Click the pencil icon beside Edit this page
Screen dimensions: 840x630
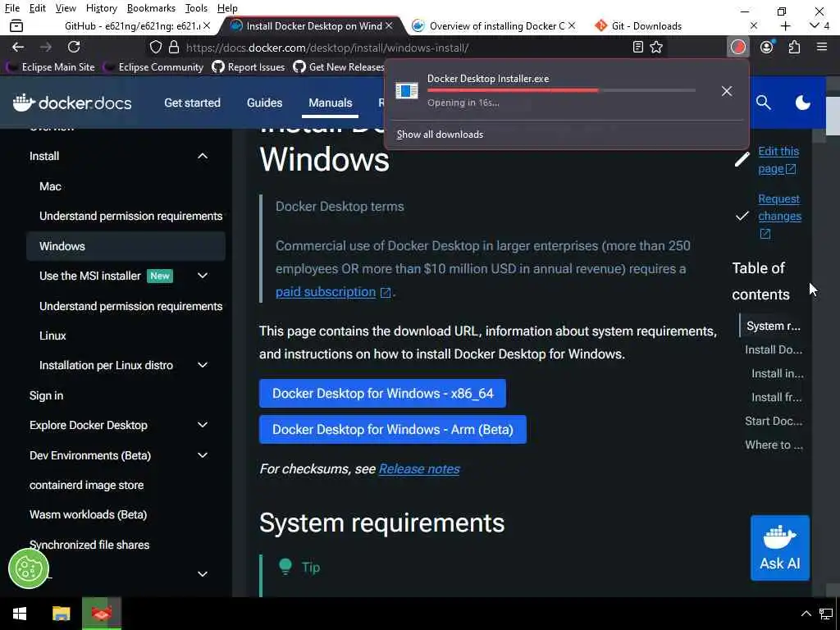[x=742, y=159]
